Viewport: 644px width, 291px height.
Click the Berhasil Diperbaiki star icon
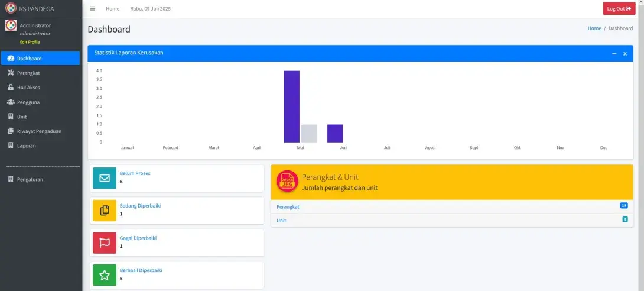105,275
